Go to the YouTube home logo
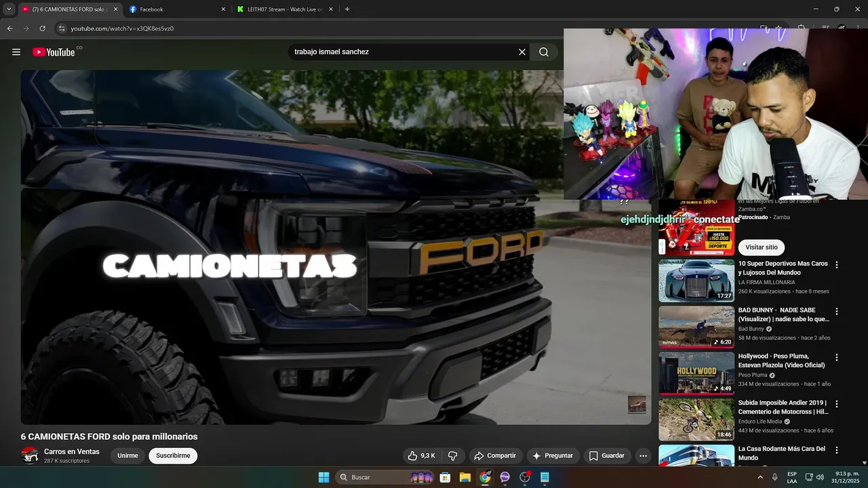The width and height of the screenshot is (868, 488). click(x=54, y=52)
